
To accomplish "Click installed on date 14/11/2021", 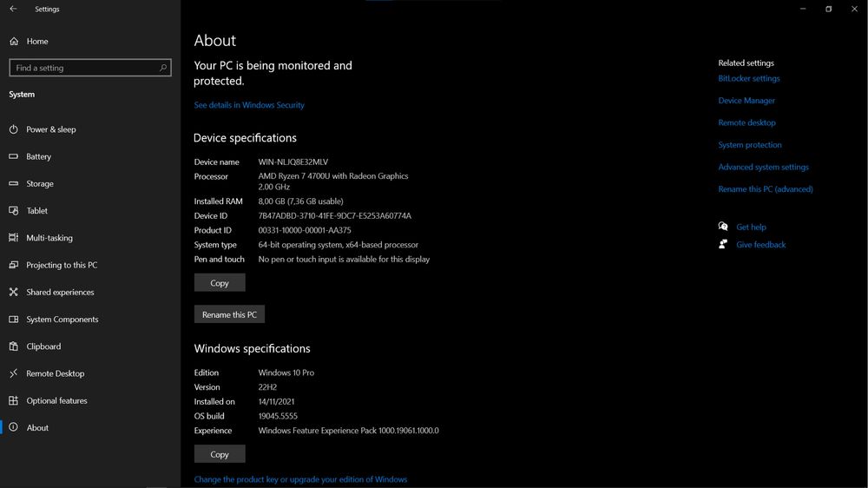I will pyautogui.click(x=276, y=401).
